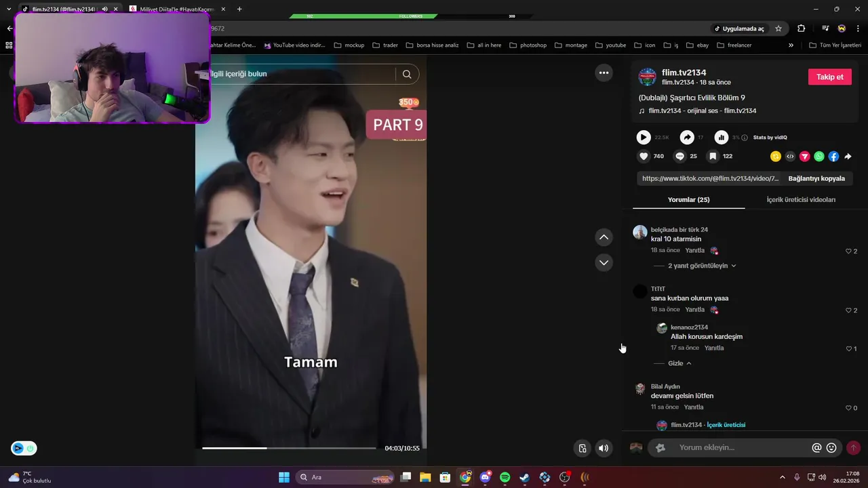Save video with bookmark icon

tap(713, 156)
